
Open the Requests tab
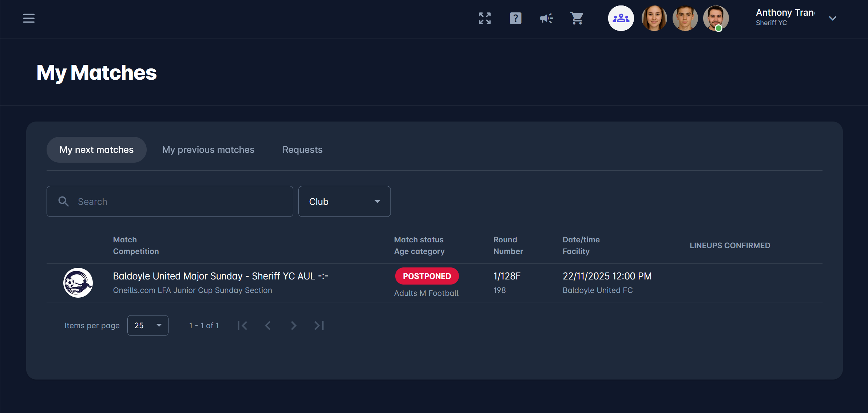pyautogui.click(x=302, y=150)
